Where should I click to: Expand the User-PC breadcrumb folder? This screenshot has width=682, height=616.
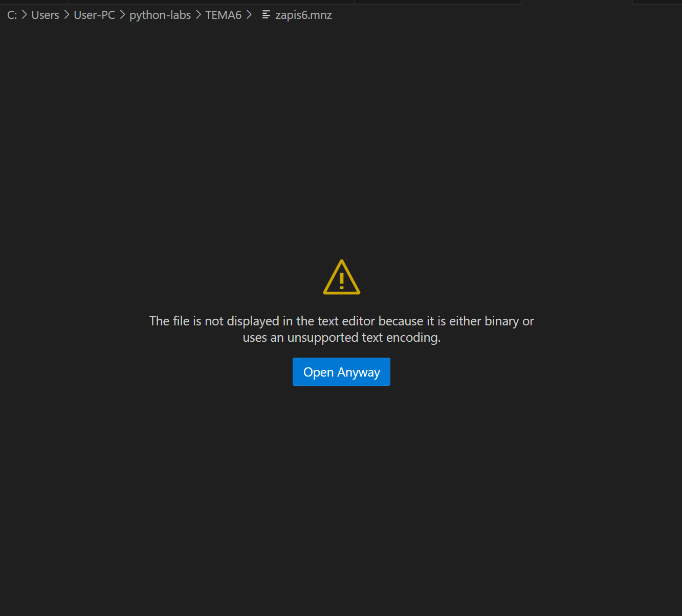94,15
